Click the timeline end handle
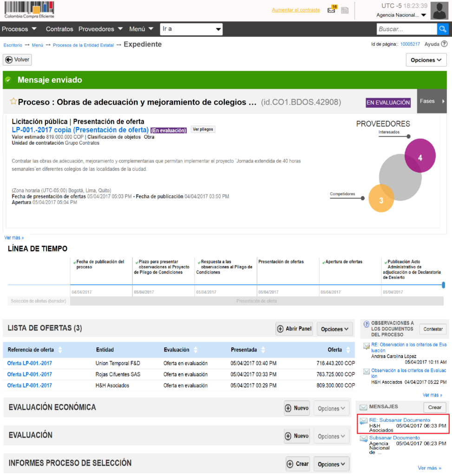 (x=443, y=285)
